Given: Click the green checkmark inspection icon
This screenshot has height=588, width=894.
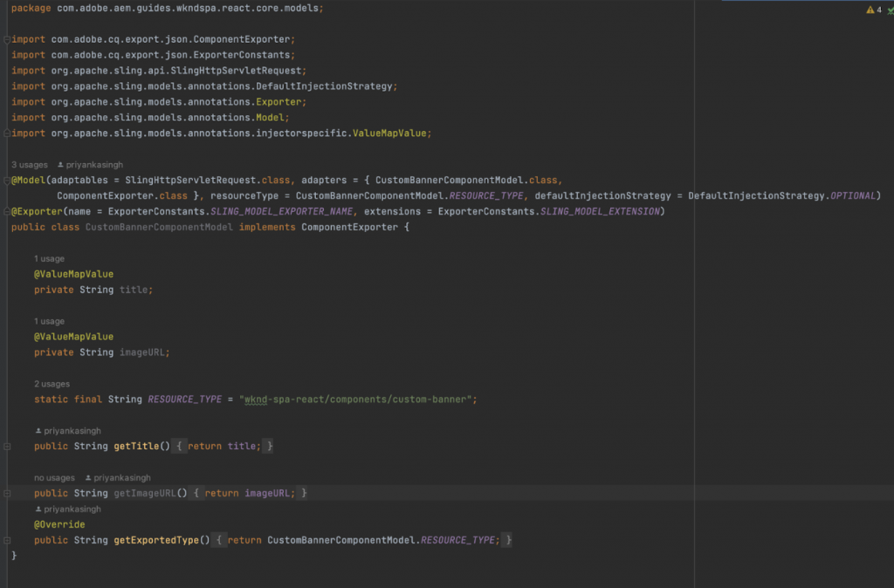Looking at the screenshot, I should tap(890, 10).
